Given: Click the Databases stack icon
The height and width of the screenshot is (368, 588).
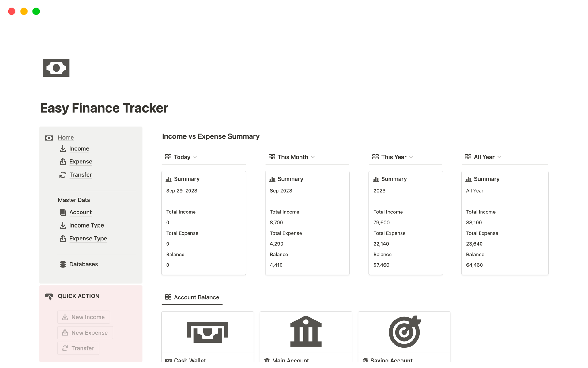Looking at the screenshot, I should click(63, 264).
